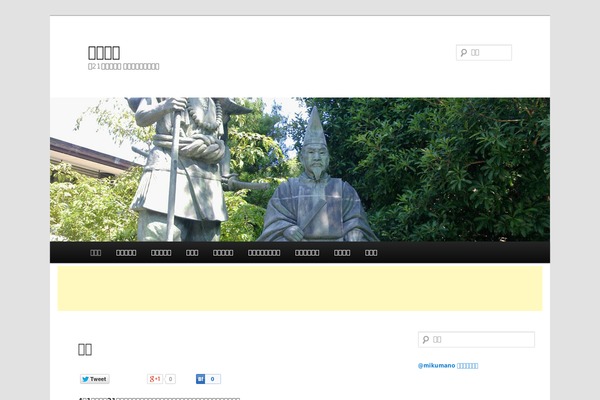600x400 pixels.
Task: Click the yellow advertisement banner
Action: pyautogui.click(x=300, y=288)
